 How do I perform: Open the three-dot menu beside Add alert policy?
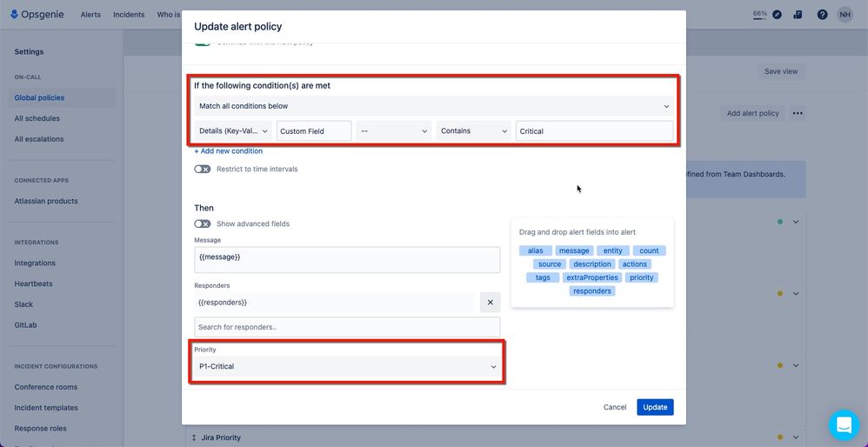pyautogui.click(x=798, y=113)
